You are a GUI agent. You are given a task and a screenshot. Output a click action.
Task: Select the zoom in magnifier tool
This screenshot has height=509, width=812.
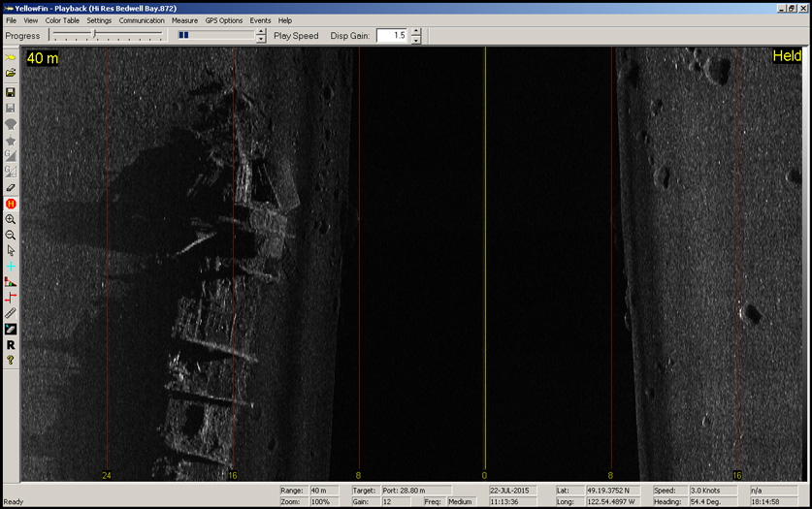point(11,220)
